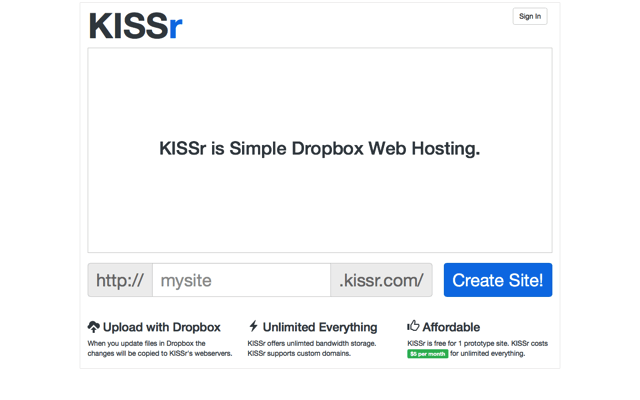640x400 pixels.
Task: Click the http:// prefix label
Action: [x=120, y=280]
